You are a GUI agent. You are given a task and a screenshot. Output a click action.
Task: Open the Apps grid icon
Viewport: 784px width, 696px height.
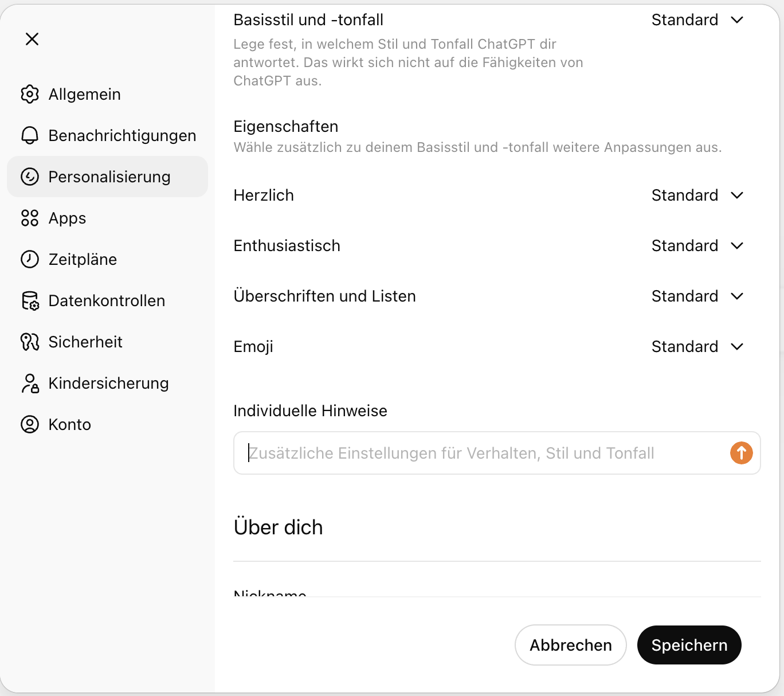coord(30,218)
